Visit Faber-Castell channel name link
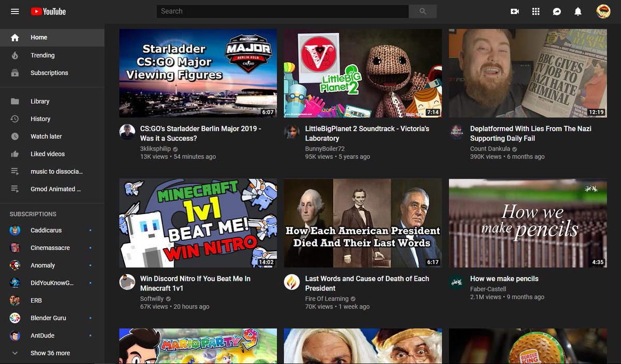This screenshot has width=621, height=364. 488,289
